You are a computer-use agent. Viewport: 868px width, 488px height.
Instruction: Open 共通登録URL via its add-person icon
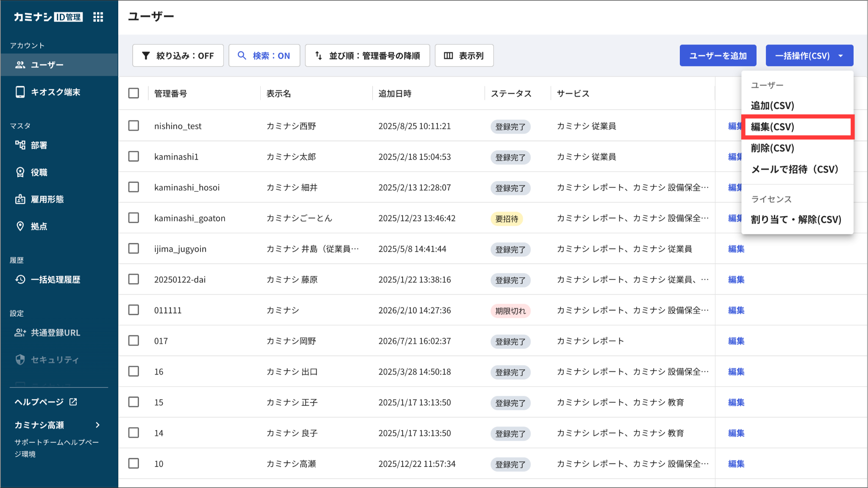20,333
